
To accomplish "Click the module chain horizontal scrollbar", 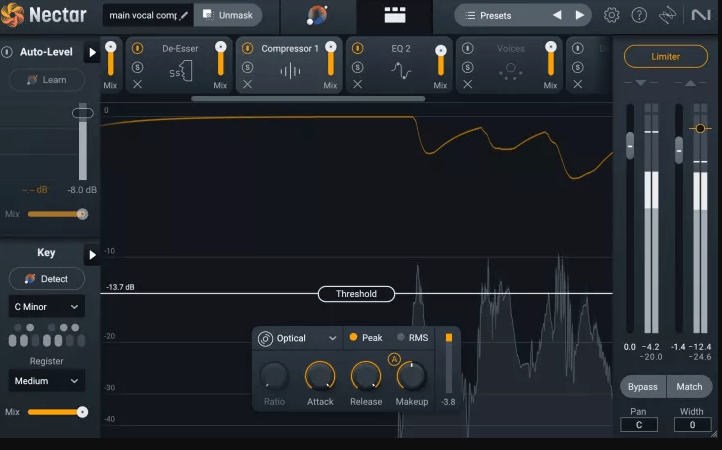I will click(308, 99).
